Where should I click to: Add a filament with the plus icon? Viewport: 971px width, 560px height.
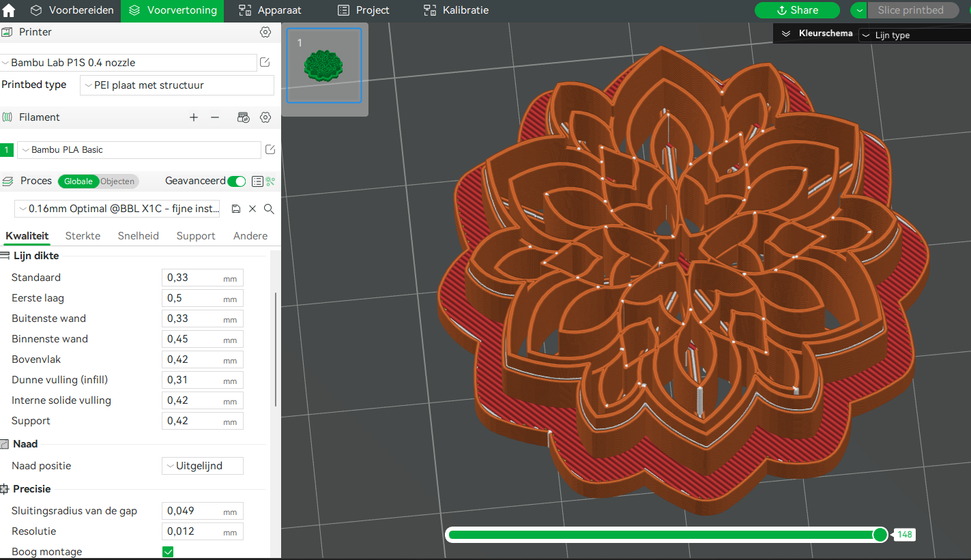(x=194, y=117)
